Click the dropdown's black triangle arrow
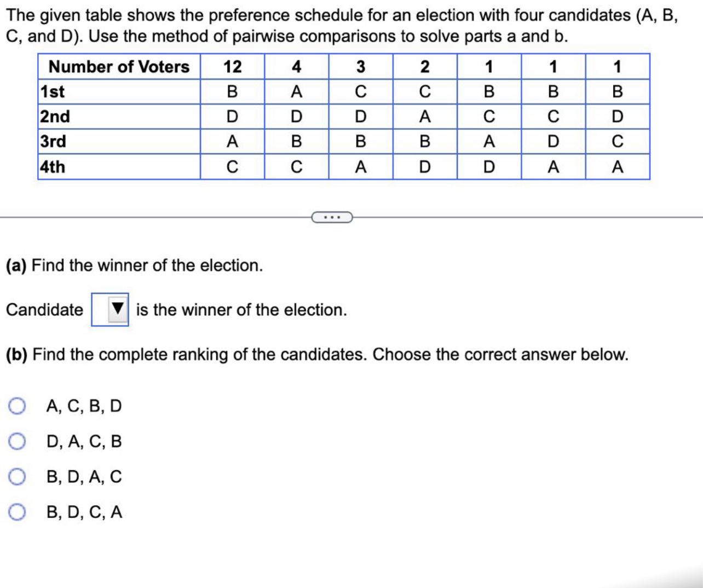Image resolution: width=703 pixels, height=588 pixels. tap(117, 310)
